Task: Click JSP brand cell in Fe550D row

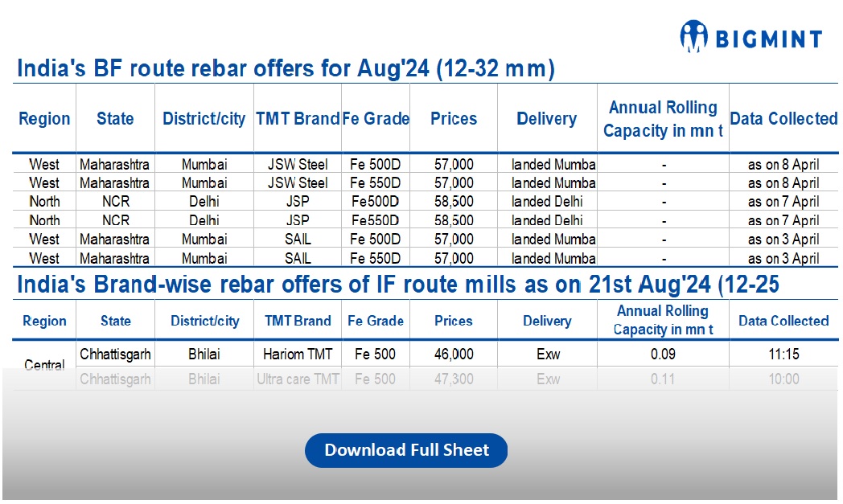Action: (298, 220)
